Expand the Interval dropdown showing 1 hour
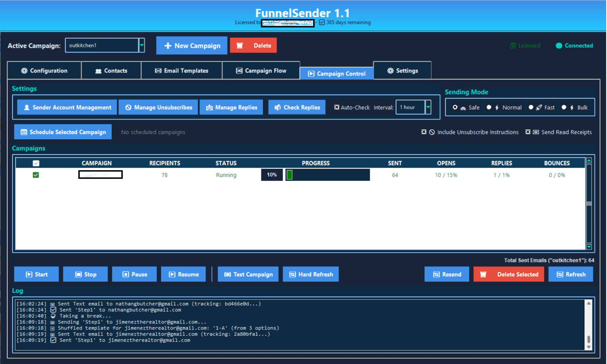Screen dimensions: 607x364 tap(428, 107)
